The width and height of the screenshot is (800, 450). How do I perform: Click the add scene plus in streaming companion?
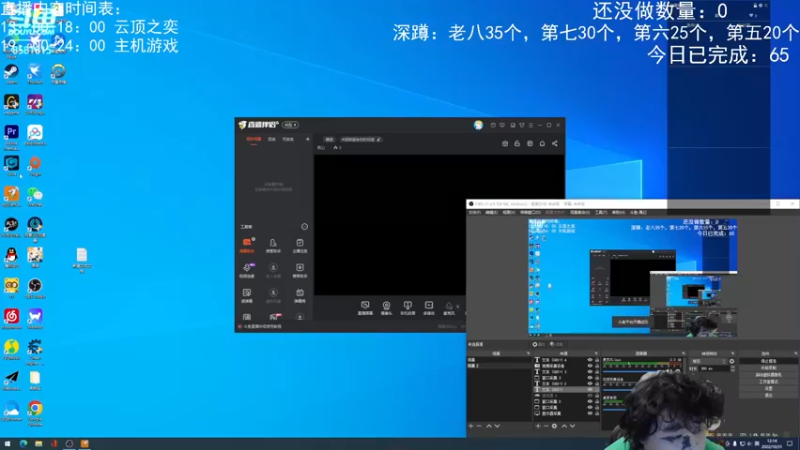click(308, 139)
